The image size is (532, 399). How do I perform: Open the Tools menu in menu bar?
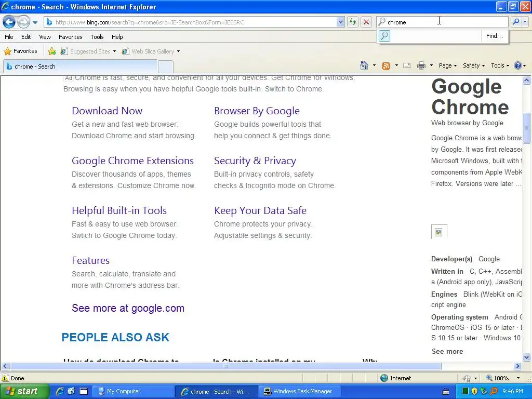[x=97, y=37]
